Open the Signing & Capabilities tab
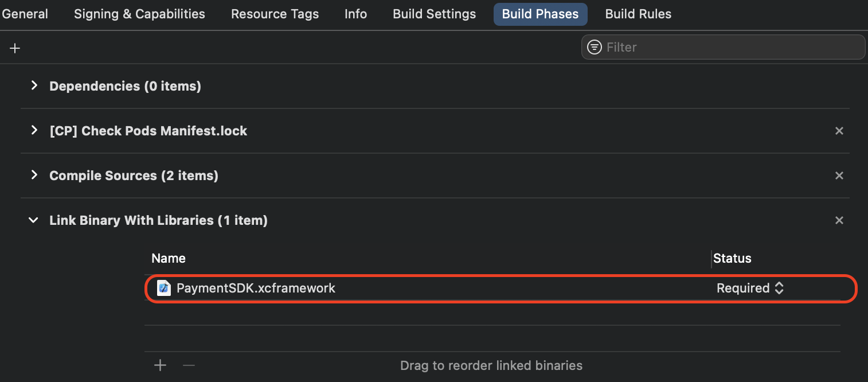The image size is (868, 382). coord(139,14)
